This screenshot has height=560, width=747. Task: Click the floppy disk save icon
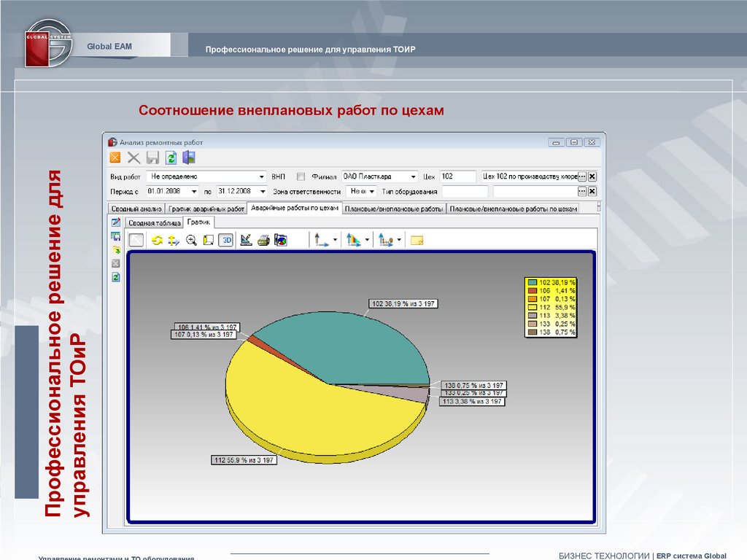tap(152, 157)
